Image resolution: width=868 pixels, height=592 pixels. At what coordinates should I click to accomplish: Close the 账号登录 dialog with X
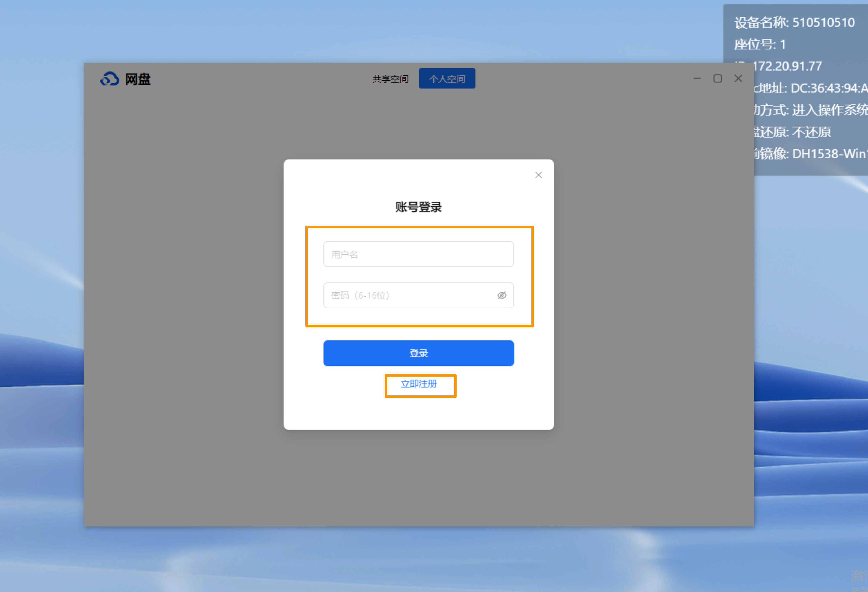[538, 175]
